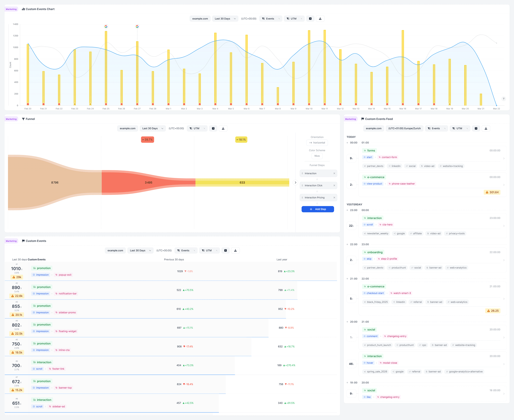
Task: Click the Add Step button
Action: tap(318, 209)
